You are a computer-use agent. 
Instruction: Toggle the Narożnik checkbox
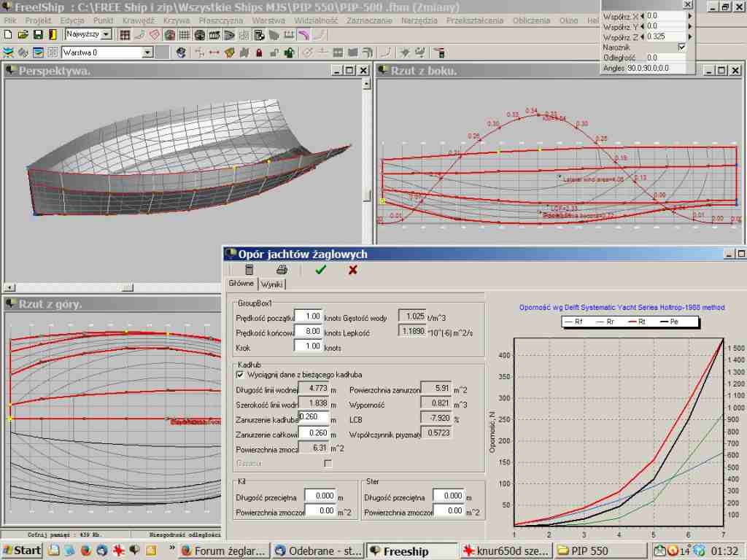click(x=682, y=47)
